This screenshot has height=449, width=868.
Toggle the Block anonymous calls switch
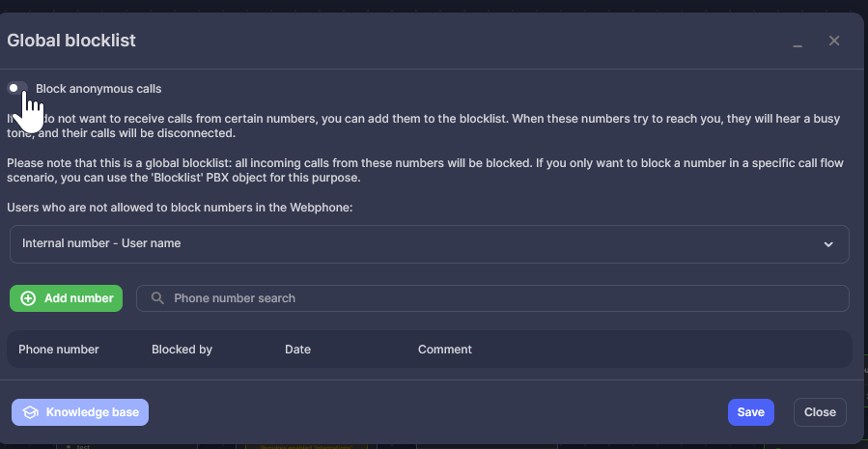pos(17,88)
